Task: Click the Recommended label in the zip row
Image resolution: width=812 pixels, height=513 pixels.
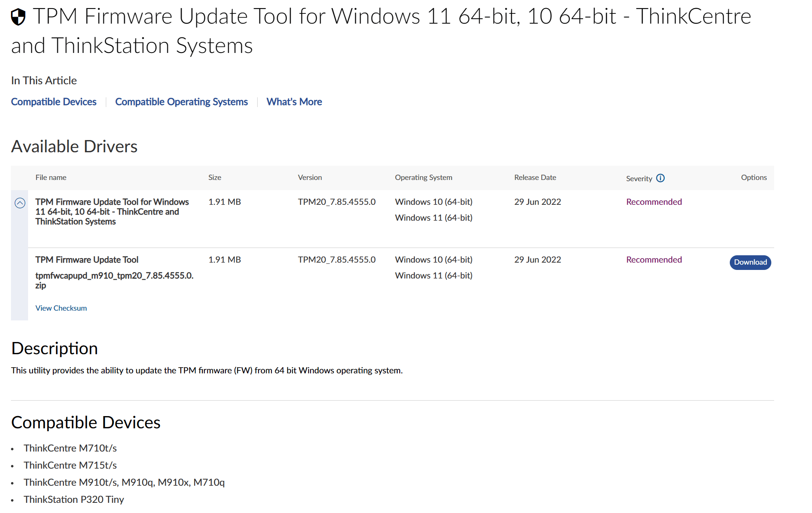Action: click(654, 260)
